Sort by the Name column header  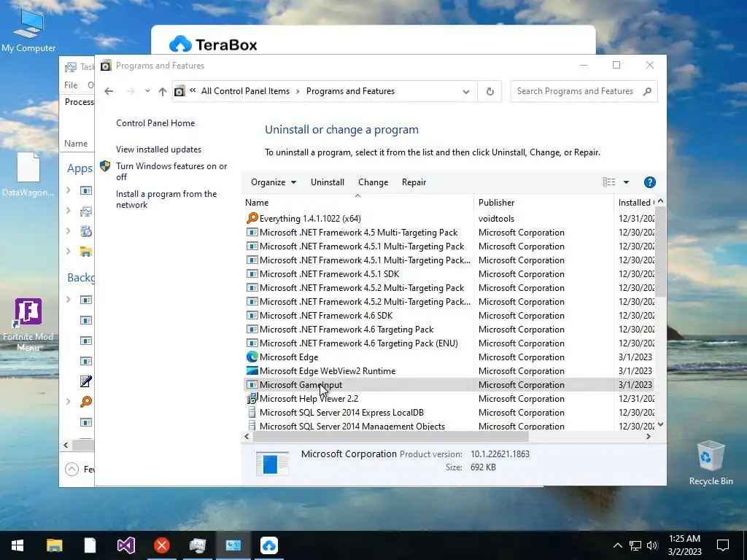click(x=357, y=203)
